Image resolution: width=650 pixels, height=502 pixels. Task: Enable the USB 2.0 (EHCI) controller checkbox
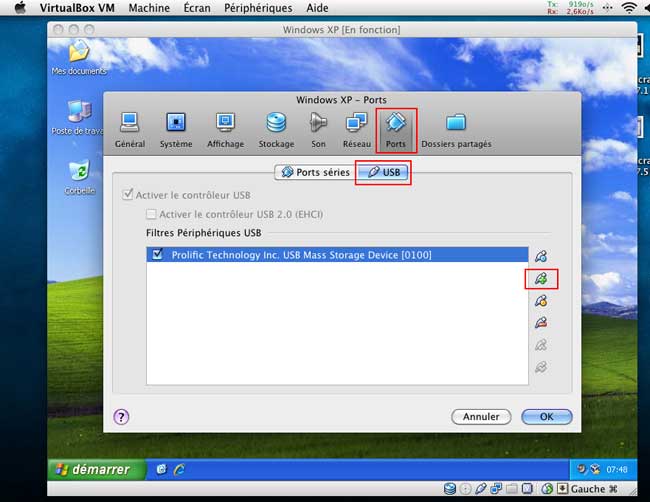(x=151, y=214)
